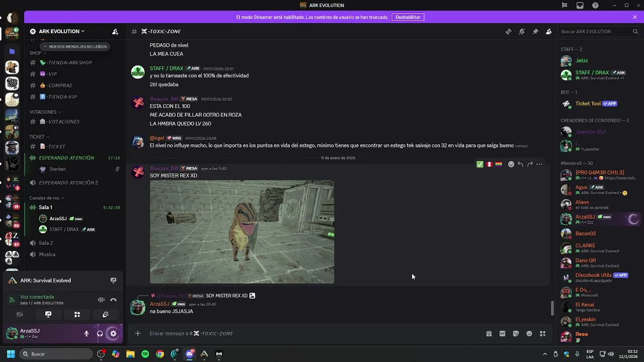Open Spotify from the taskbar
Screen dimensions: 644x362
(145, 354)
